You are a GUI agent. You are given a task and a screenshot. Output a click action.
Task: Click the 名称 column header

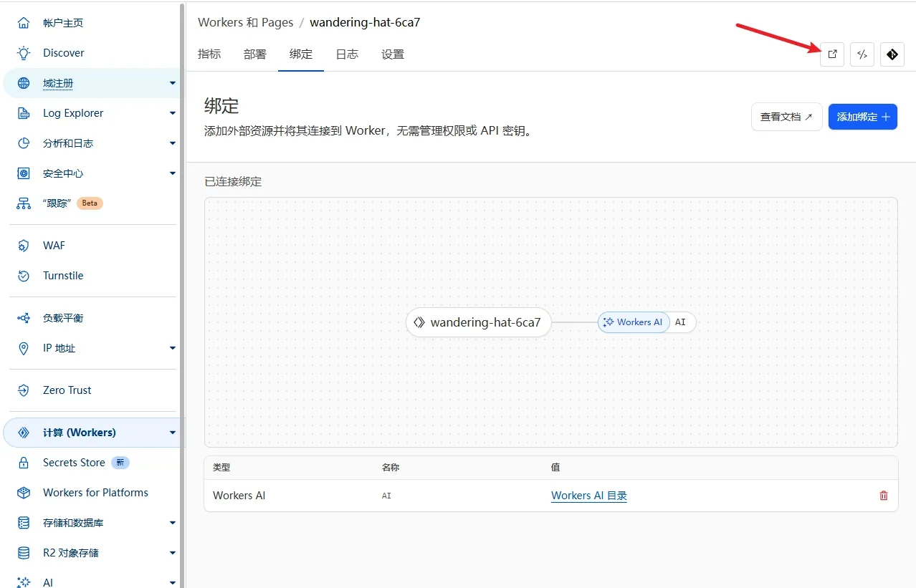[391, 467]
